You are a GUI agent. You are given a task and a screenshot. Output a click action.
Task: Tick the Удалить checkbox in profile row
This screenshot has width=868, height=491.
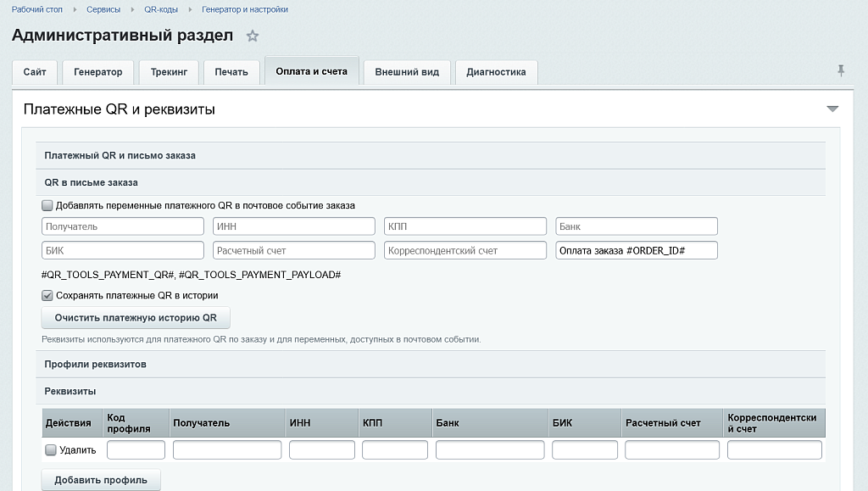pyautogui.click(x=50, y=450)
